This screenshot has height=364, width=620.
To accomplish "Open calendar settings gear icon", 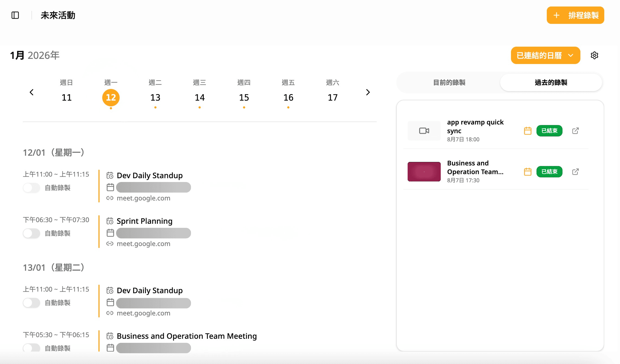I will point(594,55).
